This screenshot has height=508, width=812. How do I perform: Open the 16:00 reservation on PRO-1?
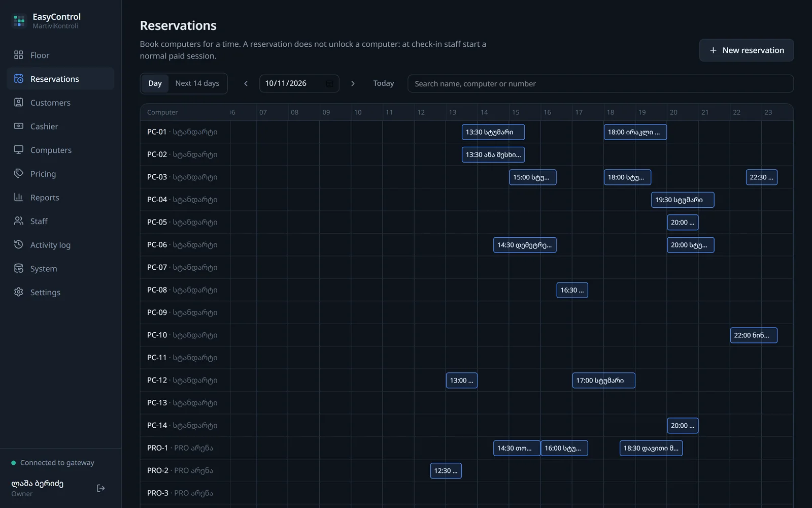pos(564,448)
